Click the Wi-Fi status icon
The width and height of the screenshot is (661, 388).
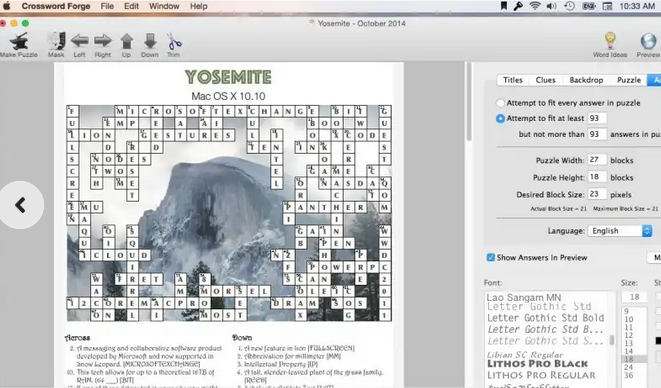pyautogui.click(x=535, y=6)
